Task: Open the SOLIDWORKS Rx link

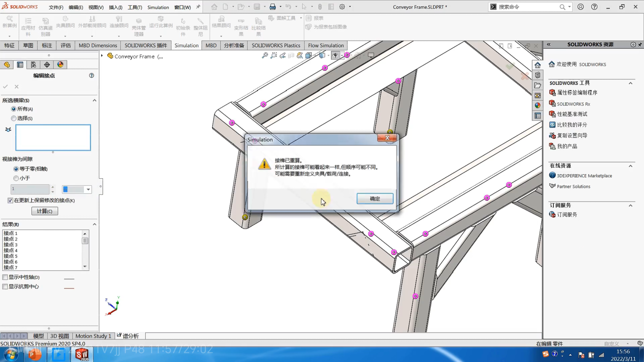Action: 573,104
